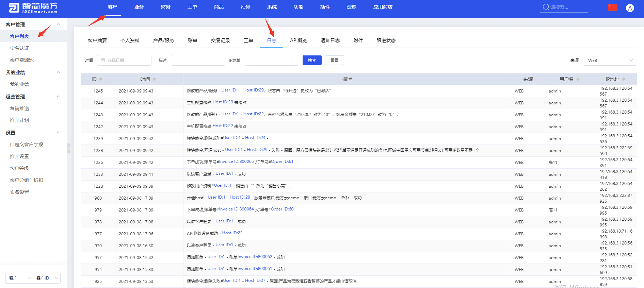Screen dimensions: 644x288
Task: Switch to the API概览 tab
Action: pos(299,40)
